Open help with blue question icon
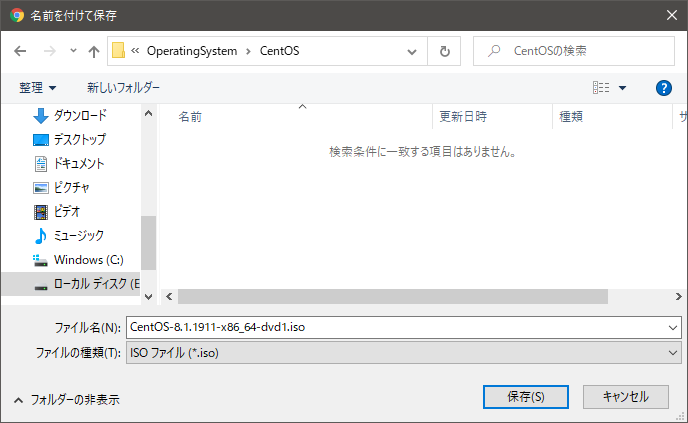 coord(664,88)
